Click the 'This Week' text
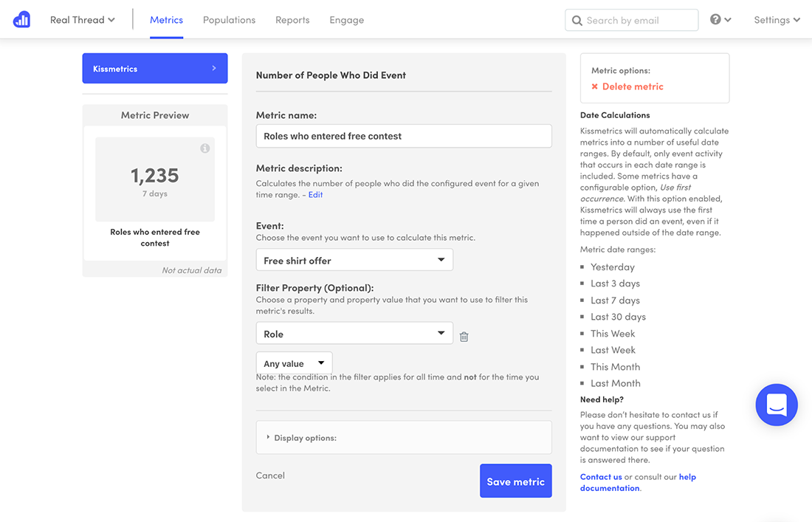 pyautogui.click(x=613, y=334)
